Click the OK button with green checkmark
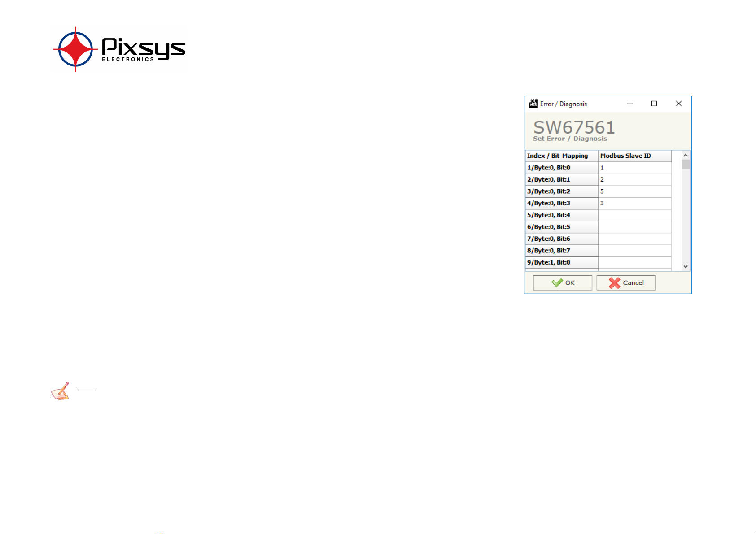This screenshot has width=756, height=534. [x=562, y=283]
